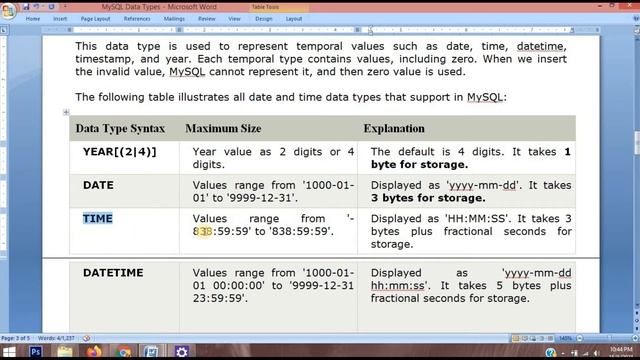
Task: Click the zoom out minus button
Action: pyautogui.click(x=580, y=338)
